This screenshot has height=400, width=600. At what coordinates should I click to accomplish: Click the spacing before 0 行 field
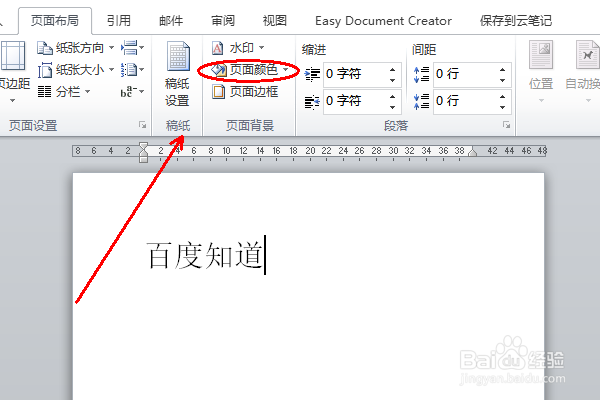(x=472, y=74)
